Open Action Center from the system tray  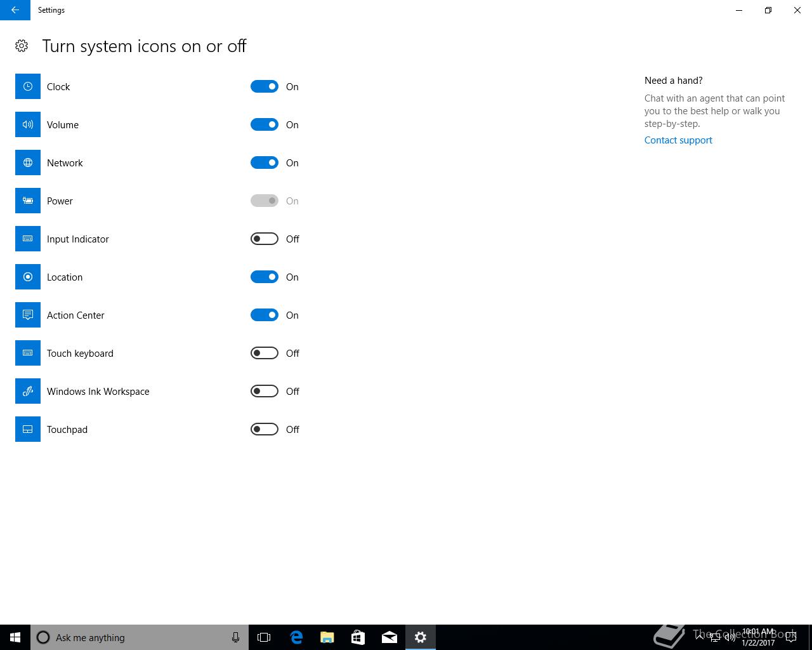[791, 637]
